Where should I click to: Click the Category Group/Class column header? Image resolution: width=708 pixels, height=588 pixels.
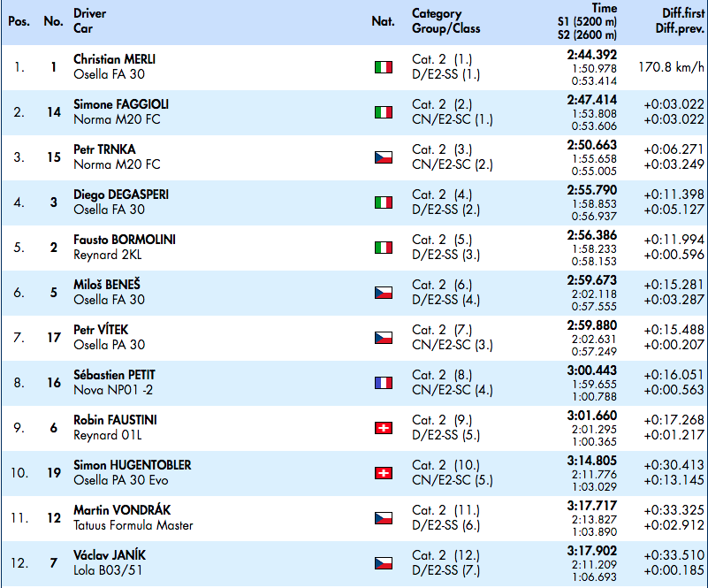coord(446,20)
